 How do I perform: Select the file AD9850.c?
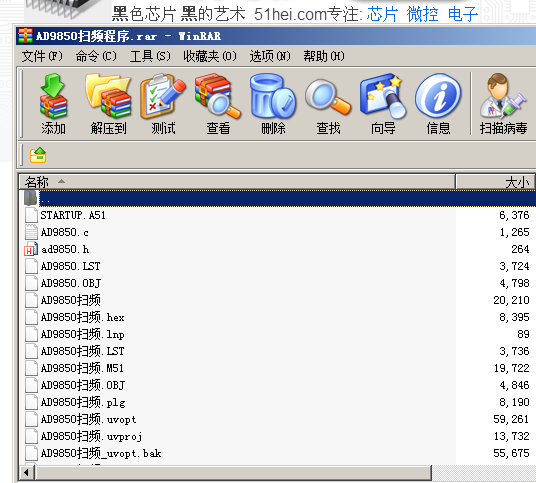point(65,232)
